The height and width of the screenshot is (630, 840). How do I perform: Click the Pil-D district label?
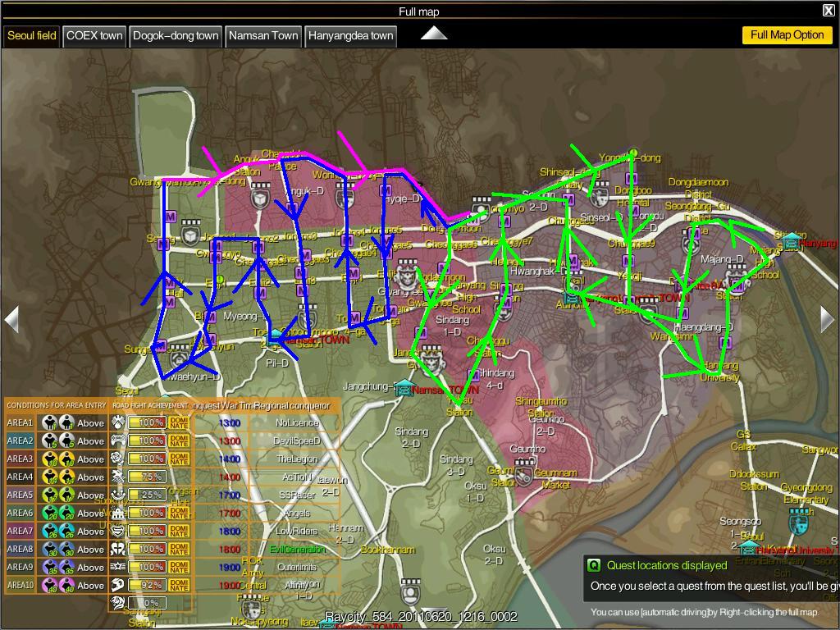click(277, 363)
